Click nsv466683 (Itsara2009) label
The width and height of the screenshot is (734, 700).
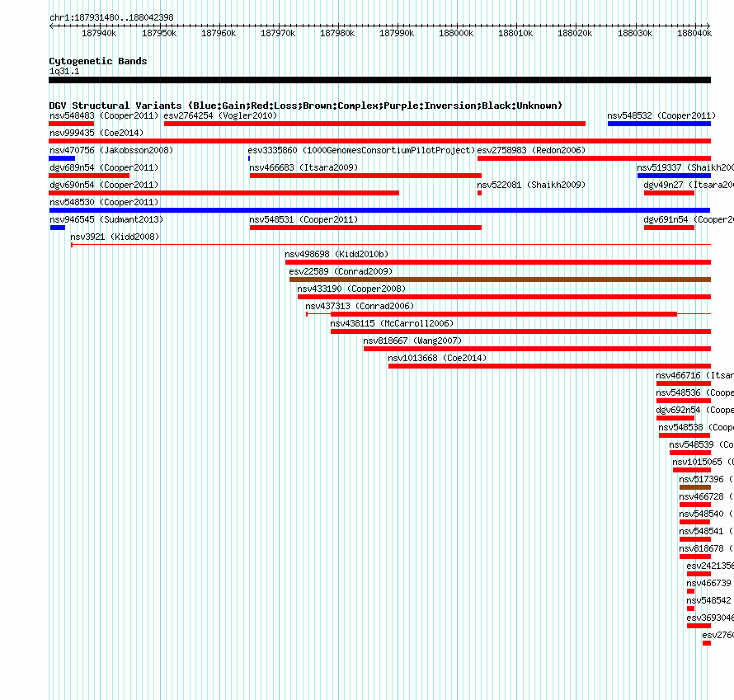(x=303, y=167)
